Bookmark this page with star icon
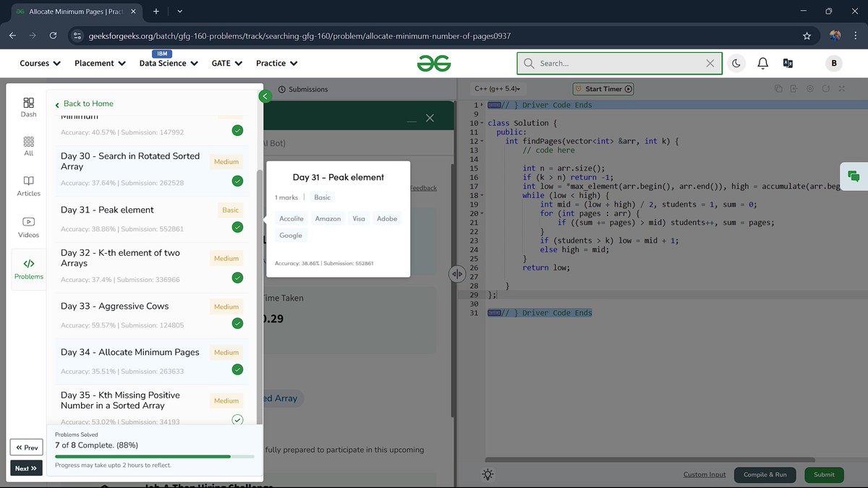 (x=807, y=35)
